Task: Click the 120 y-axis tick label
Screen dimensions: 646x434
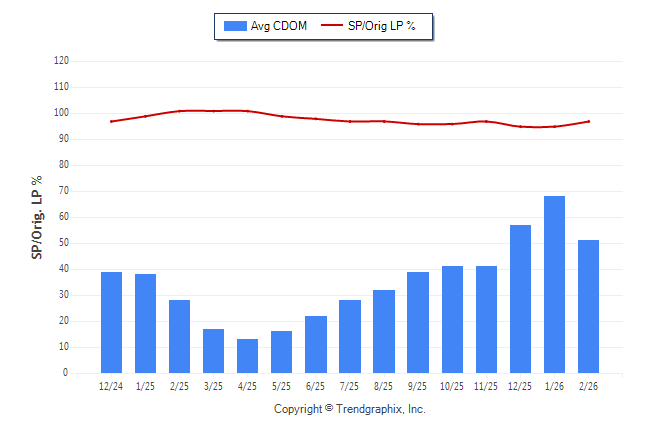Action: (x=61, y=61)
